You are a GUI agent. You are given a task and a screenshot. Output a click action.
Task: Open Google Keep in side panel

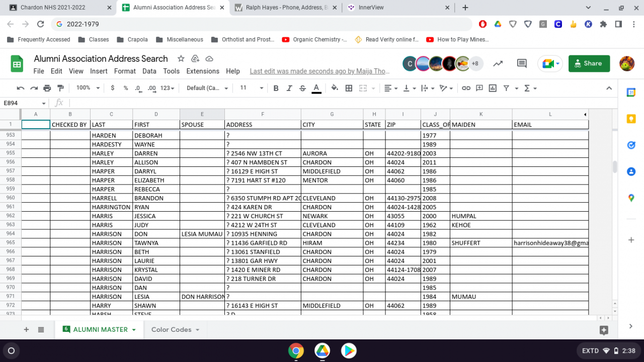click(631, 119)
